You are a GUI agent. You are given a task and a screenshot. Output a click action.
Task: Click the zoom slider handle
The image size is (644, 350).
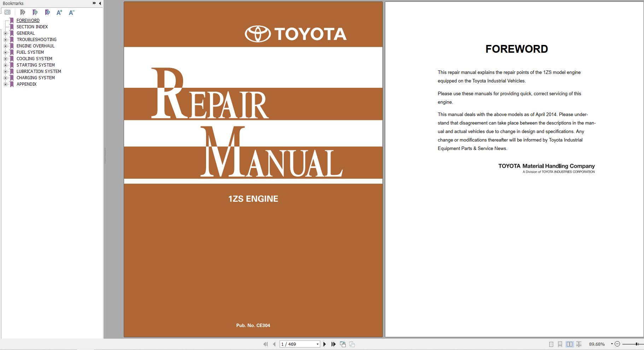637,344
